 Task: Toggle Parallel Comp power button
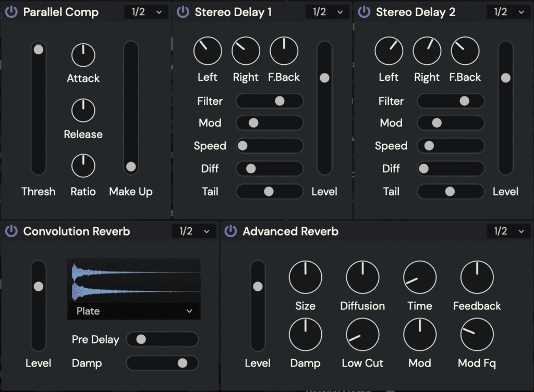coord(11,12)
